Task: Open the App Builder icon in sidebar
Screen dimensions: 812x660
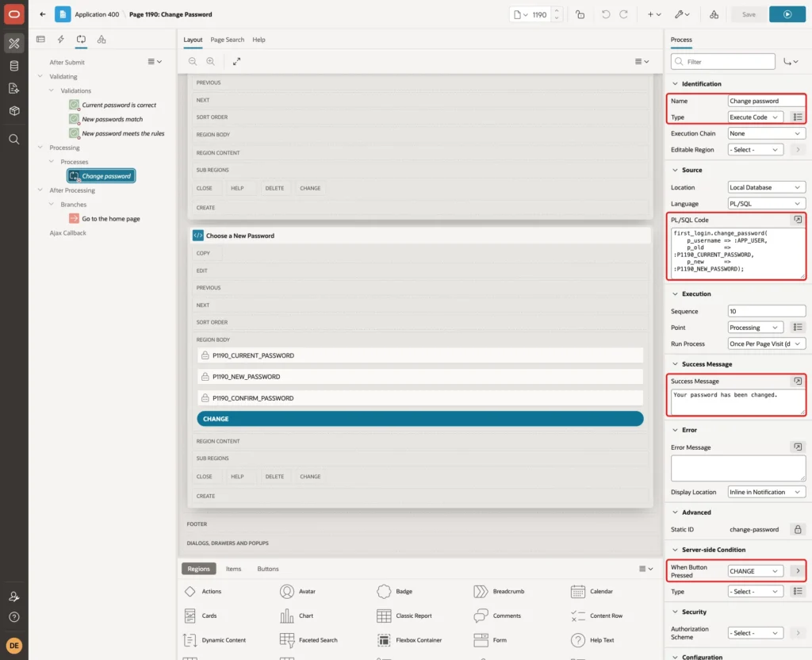Action: pos(14,44)
